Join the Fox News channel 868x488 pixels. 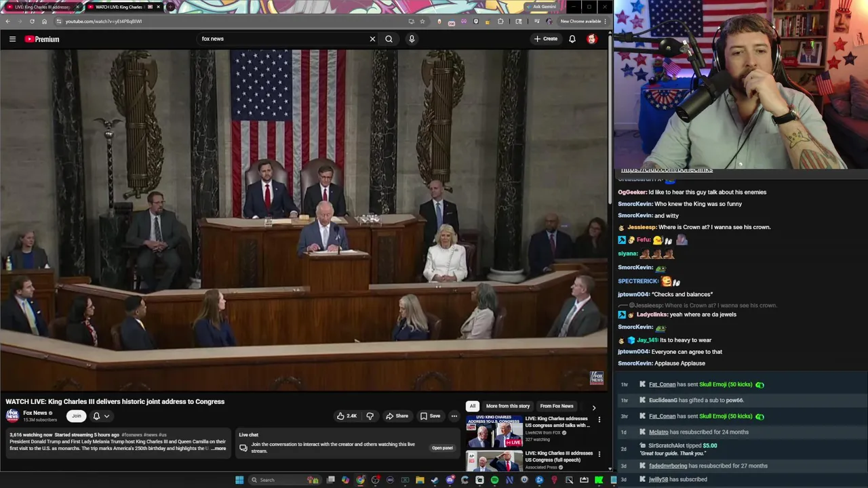pyautogui.click(x=77, y=415)
